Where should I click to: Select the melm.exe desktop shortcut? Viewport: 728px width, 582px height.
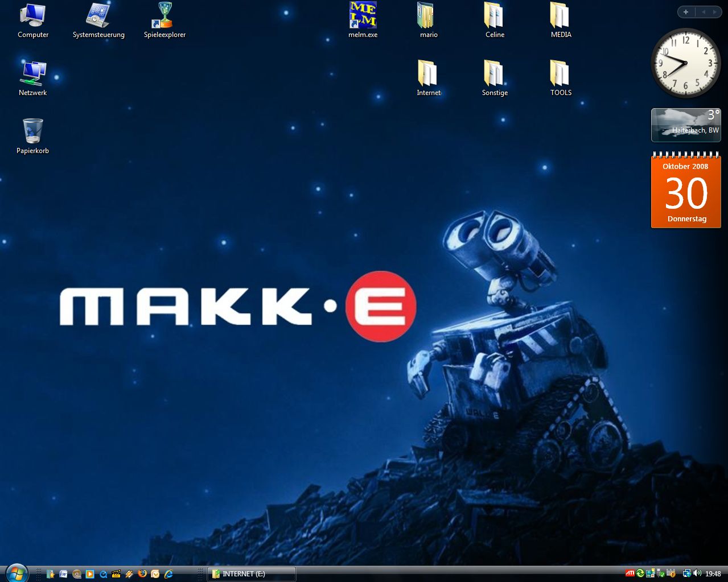tap(363, 16)
